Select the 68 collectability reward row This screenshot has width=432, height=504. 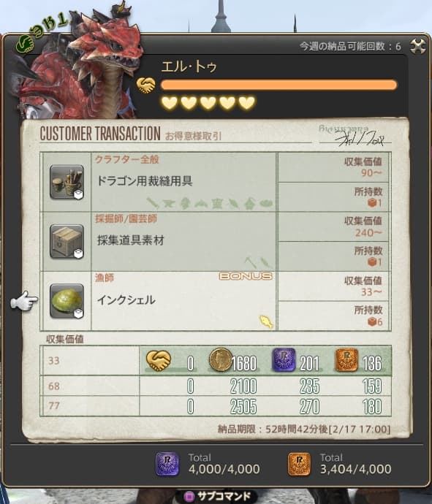(216, 386)
